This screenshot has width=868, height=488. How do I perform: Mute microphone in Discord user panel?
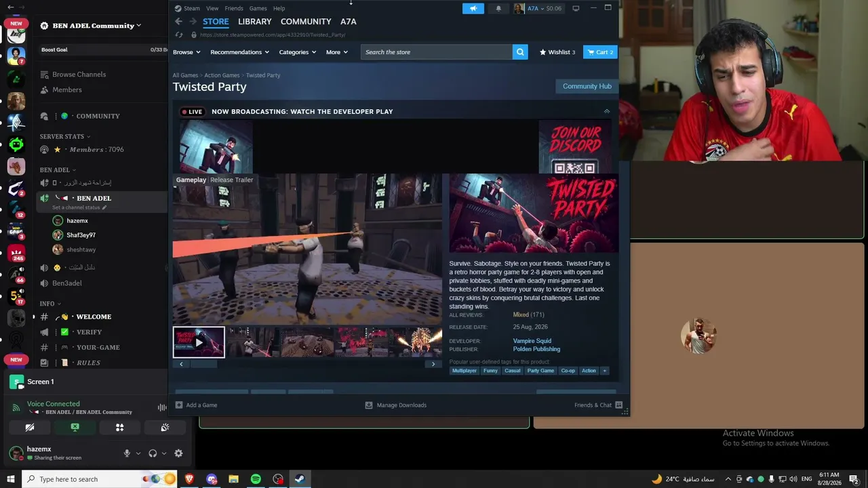127,453
